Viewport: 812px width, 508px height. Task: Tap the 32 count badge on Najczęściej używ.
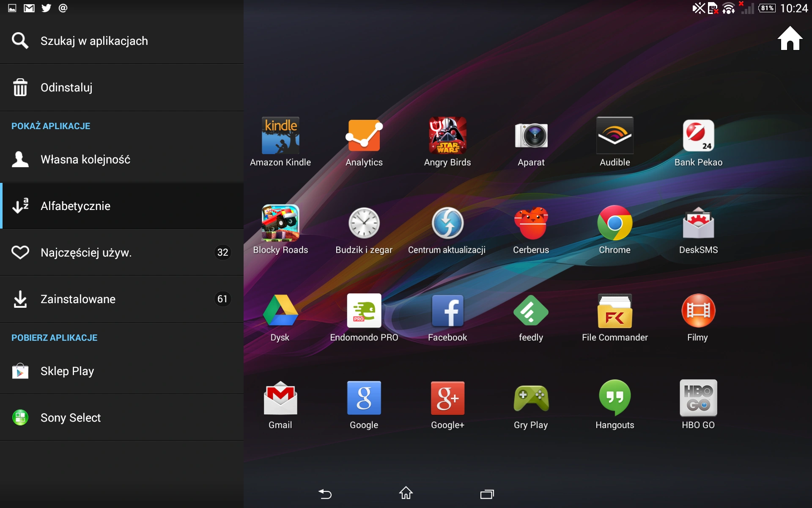pyautogui.click(x=222, y=253)
